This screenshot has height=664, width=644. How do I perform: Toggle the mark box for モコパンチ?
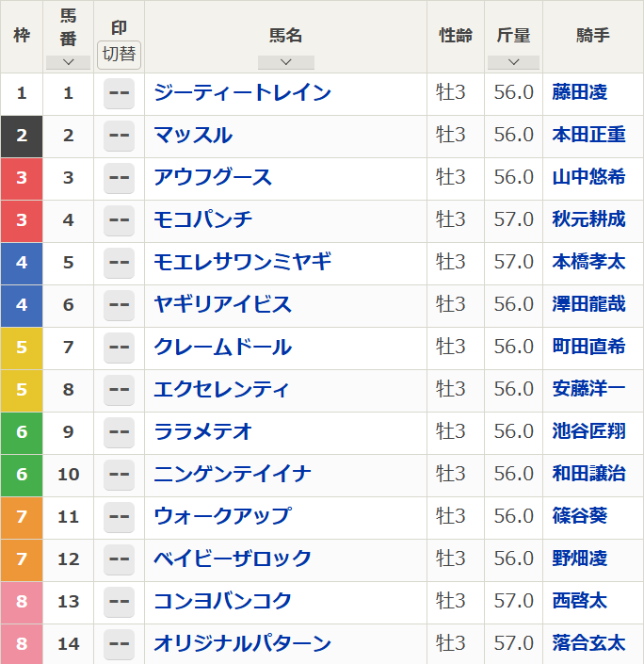coord(119,220)
